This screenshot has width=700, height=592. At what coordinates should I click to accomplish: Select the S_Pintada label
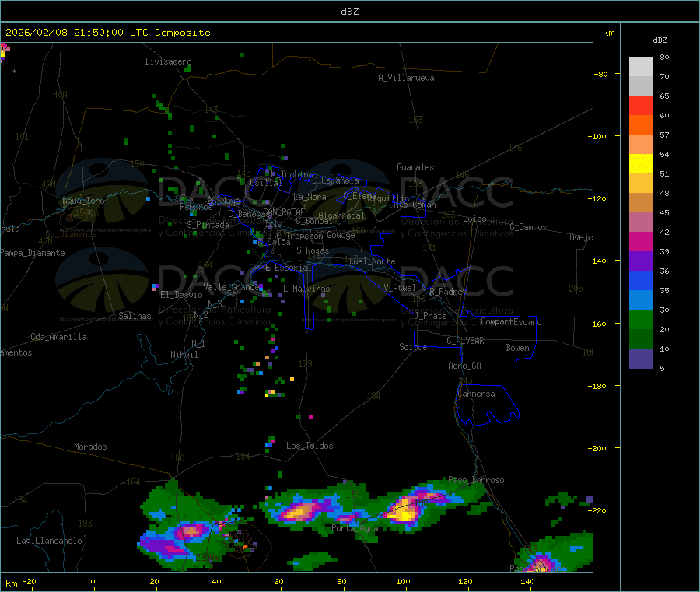[x=208, y=225]
